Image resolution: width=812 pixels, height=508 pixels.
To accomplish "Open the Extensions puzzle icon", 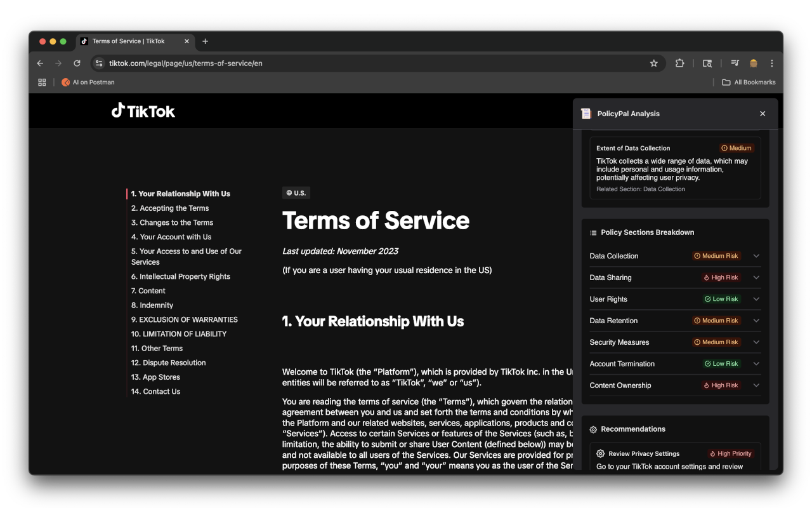I will coord(680,63).
